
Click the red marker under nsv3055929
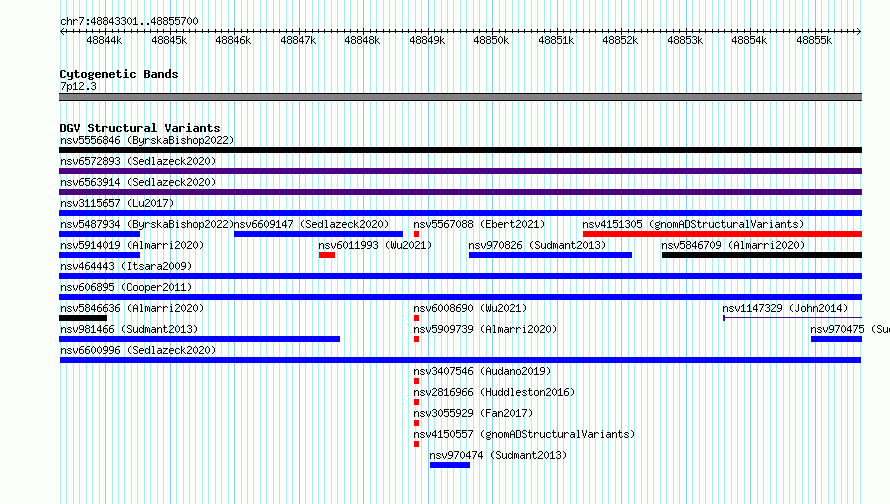point(417,423)
